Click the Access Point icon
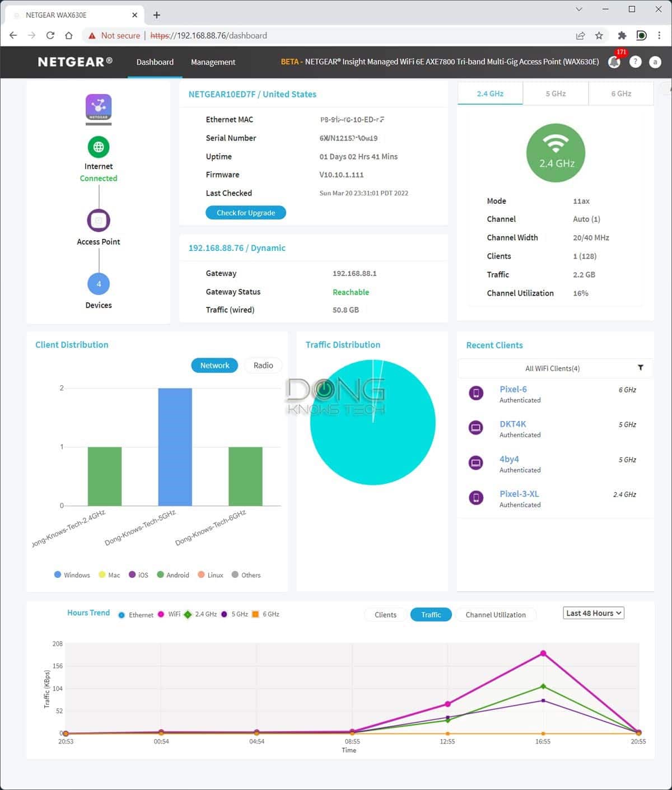672x790 pixels. click(99, 220)
